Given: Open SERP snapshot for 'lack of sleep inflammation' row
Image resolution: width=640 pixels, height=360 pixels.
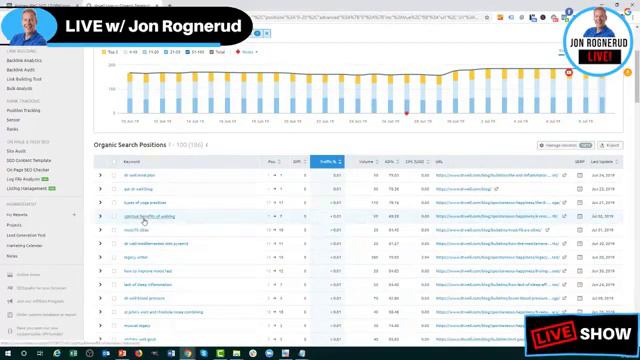Looking at the screenshot, I should pyautogui.click(x=580, y=284).
